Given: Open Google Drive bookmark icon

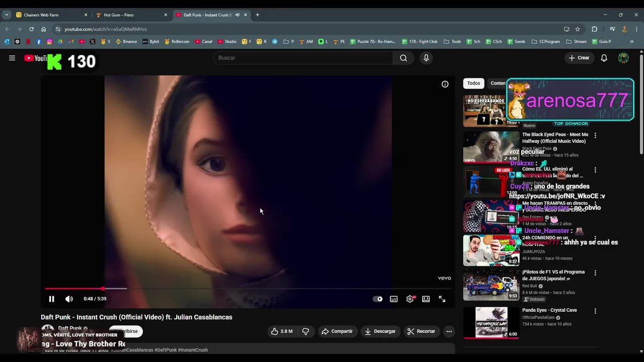Looking at the screenshot, I should click(x=60, y=42).
